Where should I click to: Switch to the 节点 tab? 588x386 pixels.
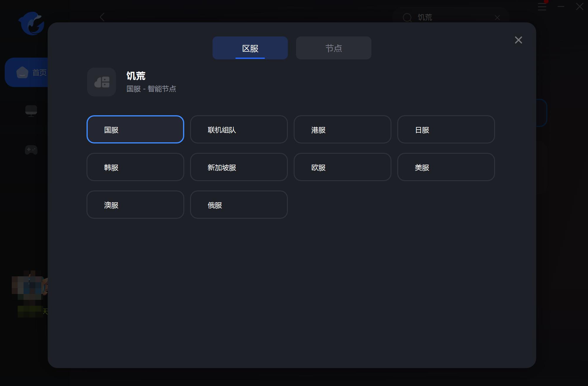pyautogui.click(x=333, y=48)
